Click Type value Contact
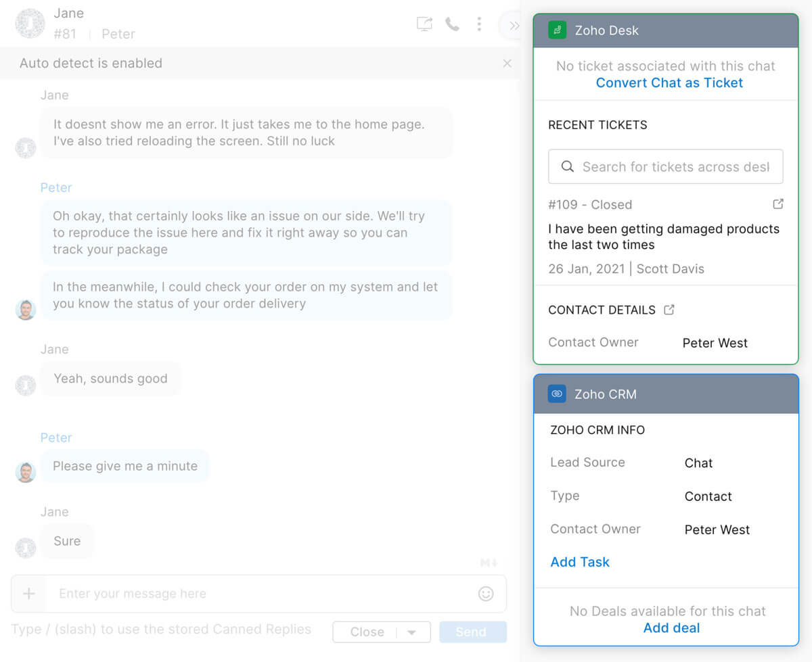 pyautogui.click(x=708, y=496)
